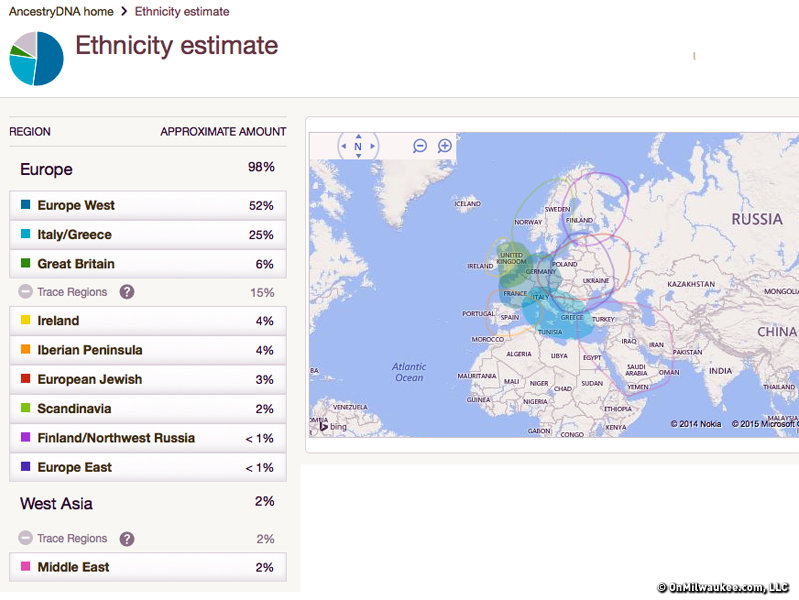Click the purple Finland/Northwest Russia swatch
The height and width of the screenshot is (600, 799).
coord(25,437)
